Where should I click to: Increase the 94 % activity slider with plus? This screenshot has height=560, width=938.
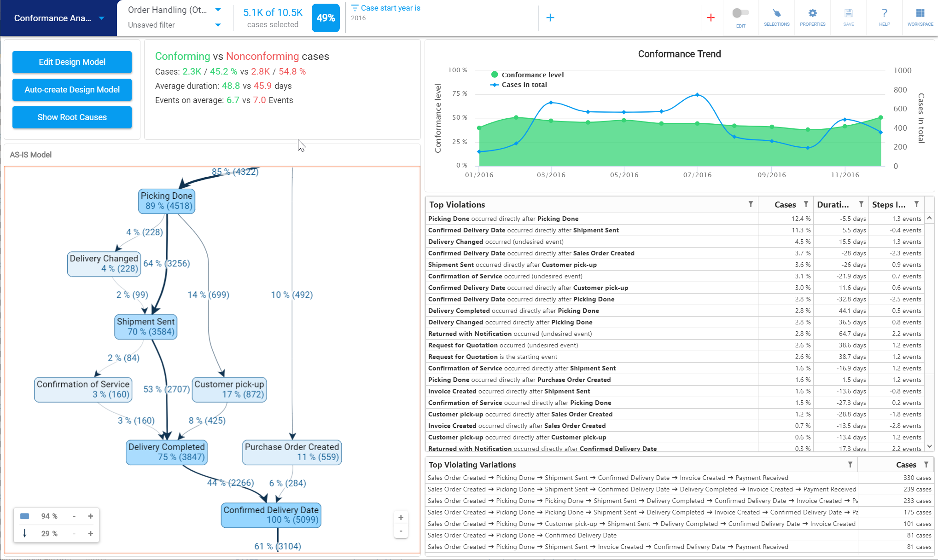pos(90,516)
